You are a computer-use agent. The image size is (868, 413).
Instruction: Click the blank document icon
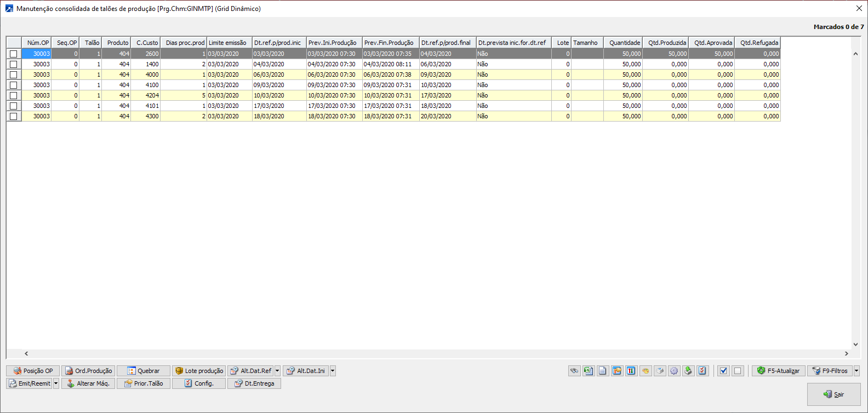click(603, 371)
